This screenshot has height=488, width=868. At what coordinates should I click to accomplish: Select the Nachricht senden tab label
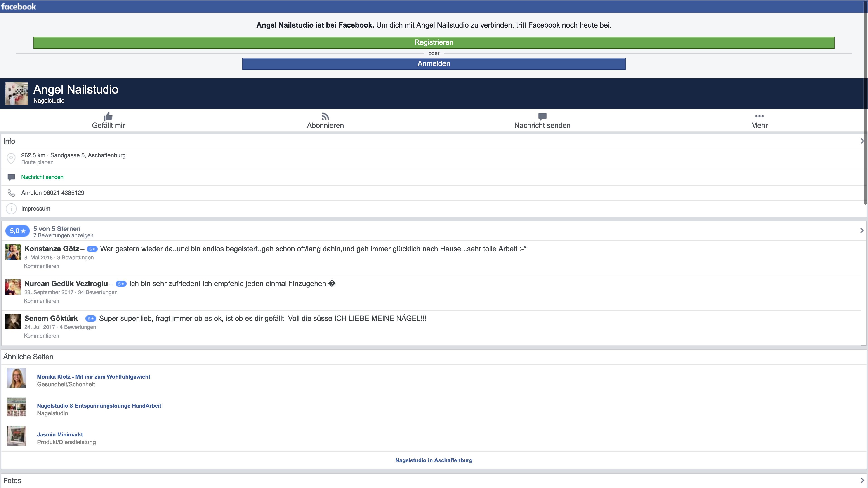click(x=542, y=125)
